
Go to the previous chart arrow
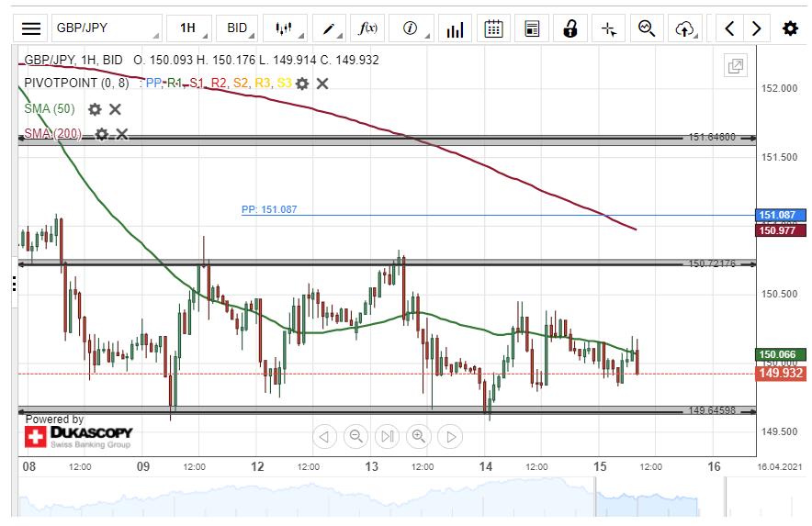[x=729, y=28]
